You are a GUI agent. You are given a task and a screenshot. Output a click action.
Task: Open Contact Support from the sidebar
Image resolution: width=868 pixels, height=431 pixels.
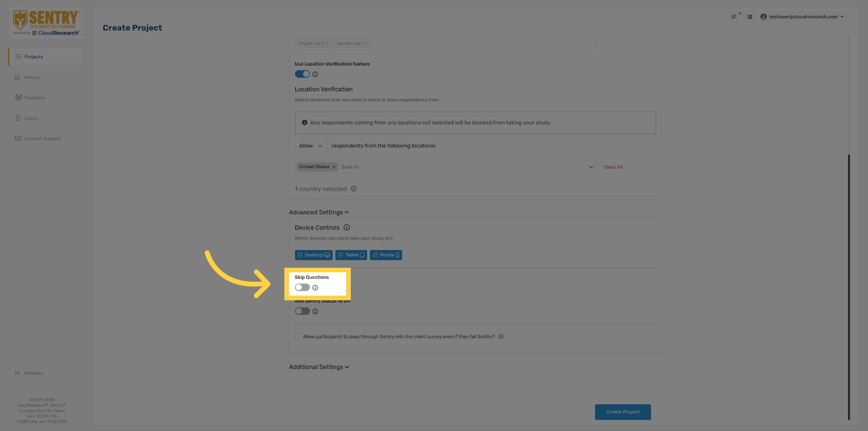click(42, 138)
